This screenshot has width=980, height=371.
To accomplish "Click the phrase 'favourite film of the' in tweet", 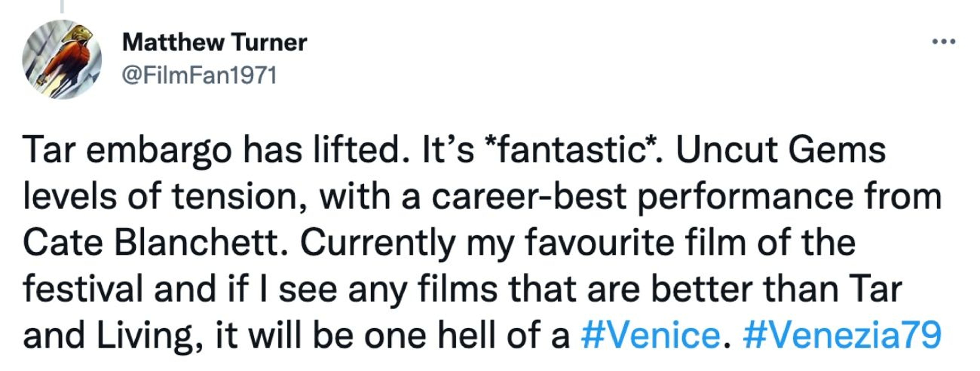I will 691,243.
